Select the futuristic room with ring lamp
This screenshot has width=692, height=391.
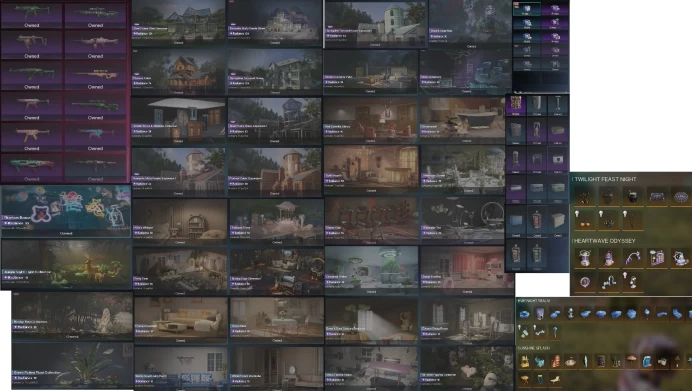371,270
